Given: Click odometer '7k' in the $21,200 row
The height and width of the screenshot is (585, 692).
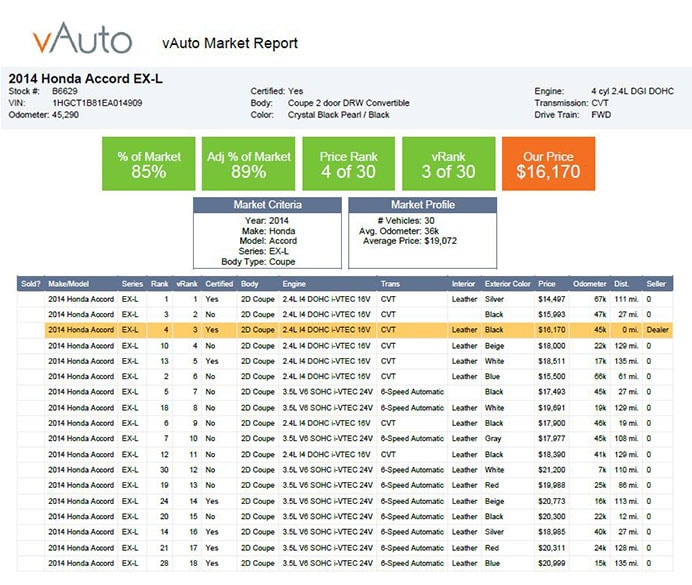Looking at the screenshot, I should (602, 470).
